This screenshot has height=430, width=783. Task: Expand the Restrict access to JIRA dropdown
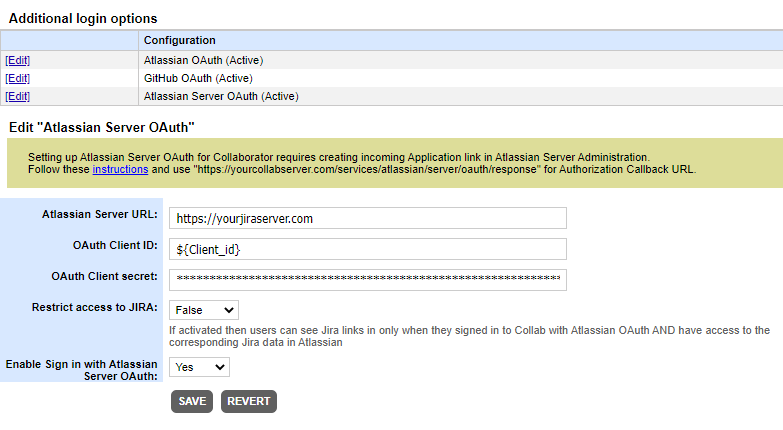[x=204, y=310]
